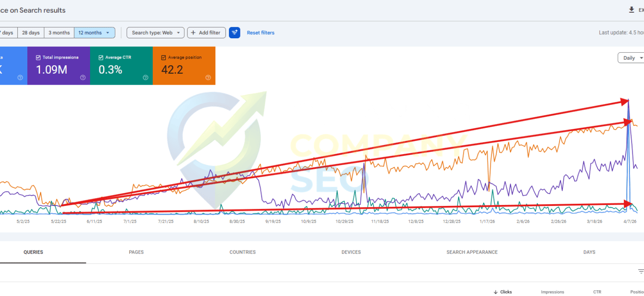The width and height of the screenshot is (644, 296).
Task: Click the Export download icon
Action: tap(631, 10)
